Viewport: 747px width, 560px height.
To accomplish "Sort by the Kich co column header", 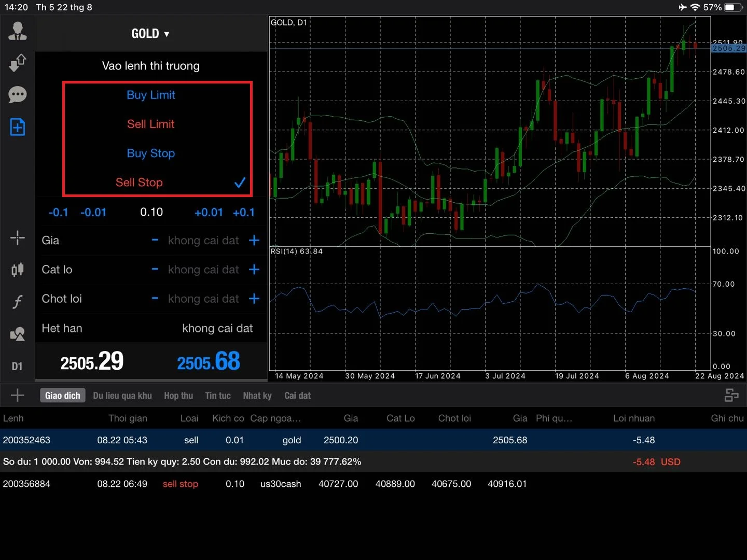I will 228,418.
